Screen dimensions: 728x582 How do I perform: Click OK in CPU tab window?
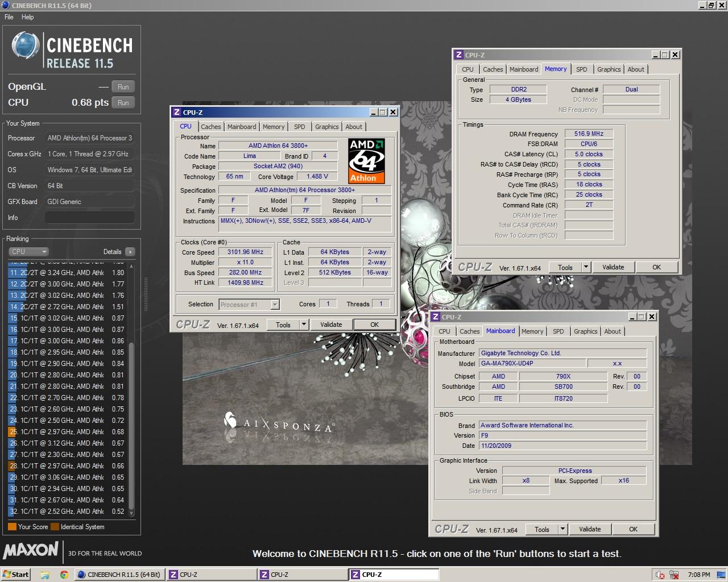coord(374,325)
